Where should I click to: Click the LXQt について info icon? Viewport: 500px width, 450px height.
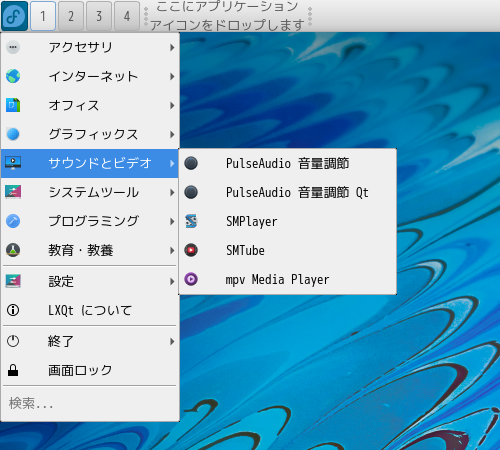pos(13,310)
